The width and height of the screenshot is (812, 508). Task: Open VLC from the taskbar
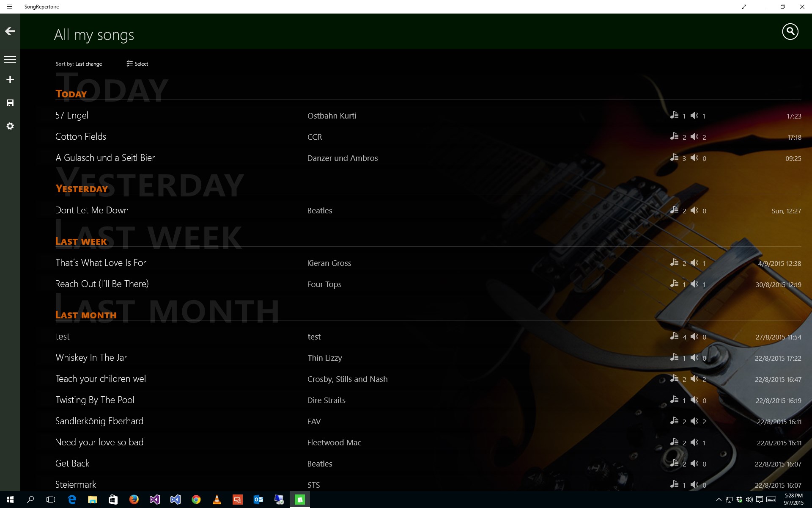coord(217,500)
